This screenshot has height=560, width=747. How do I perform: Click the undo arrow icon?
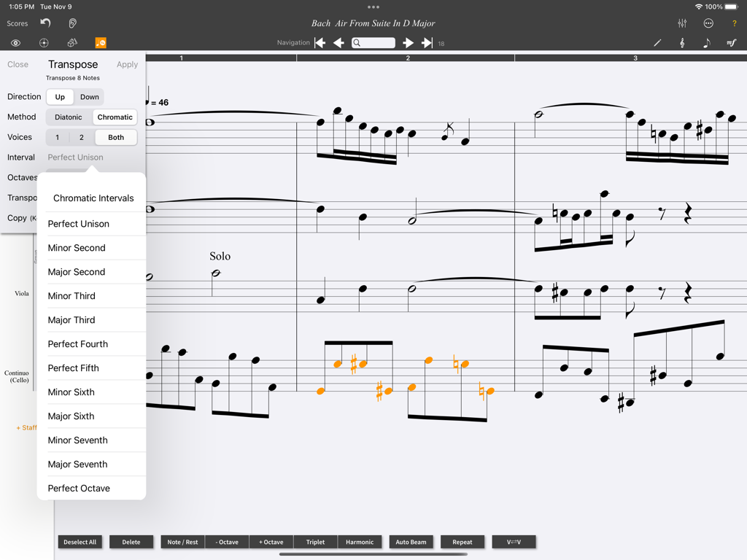(44, 23)
